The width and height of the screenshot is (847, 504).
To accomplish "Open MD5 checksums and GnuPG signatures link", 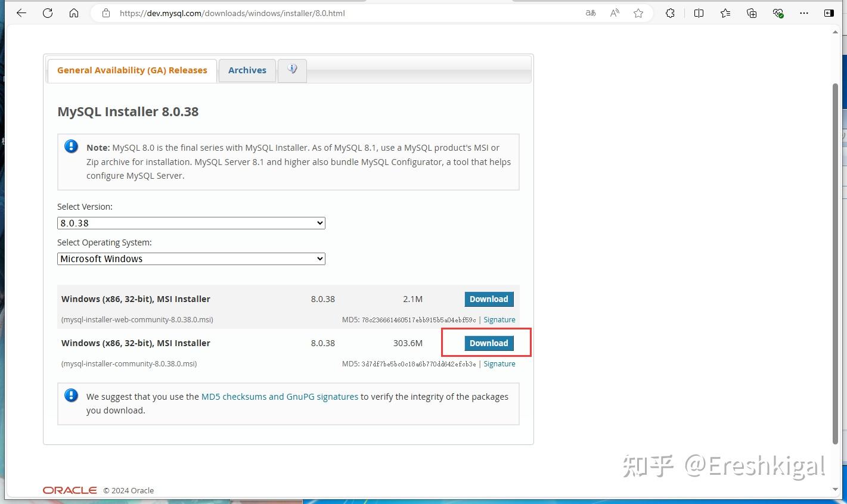I will (x=280, y=397).
